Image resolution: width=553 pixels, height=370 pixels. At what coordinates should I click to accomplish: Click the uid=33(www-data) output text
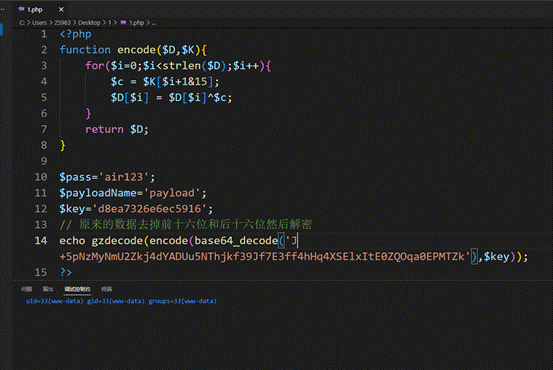pos(55,301)
